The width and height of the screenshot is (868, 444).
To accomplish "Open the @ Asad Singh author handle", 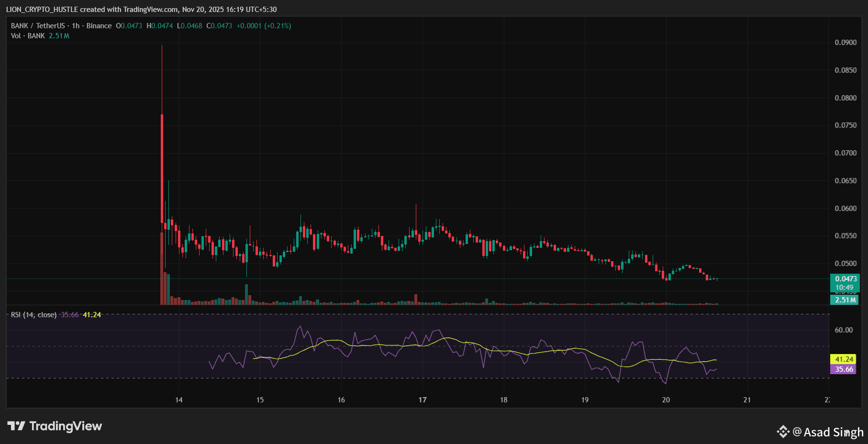I will (828, 432).
